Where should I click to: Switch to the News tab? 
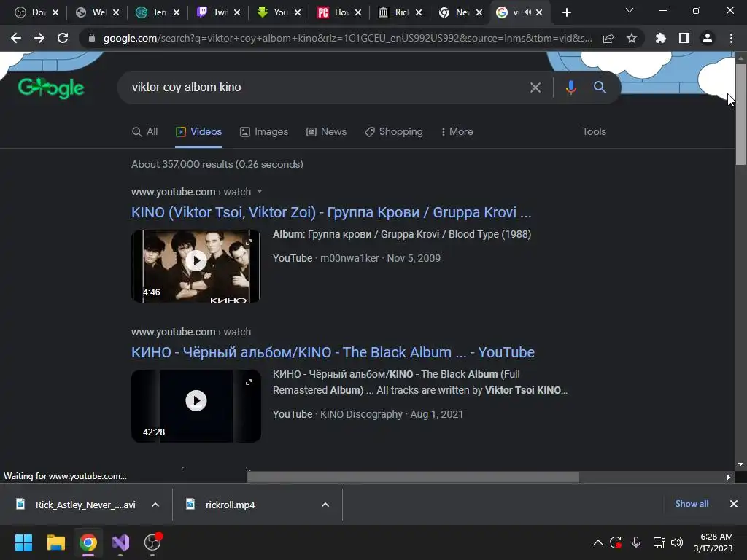tap(326, 131)
